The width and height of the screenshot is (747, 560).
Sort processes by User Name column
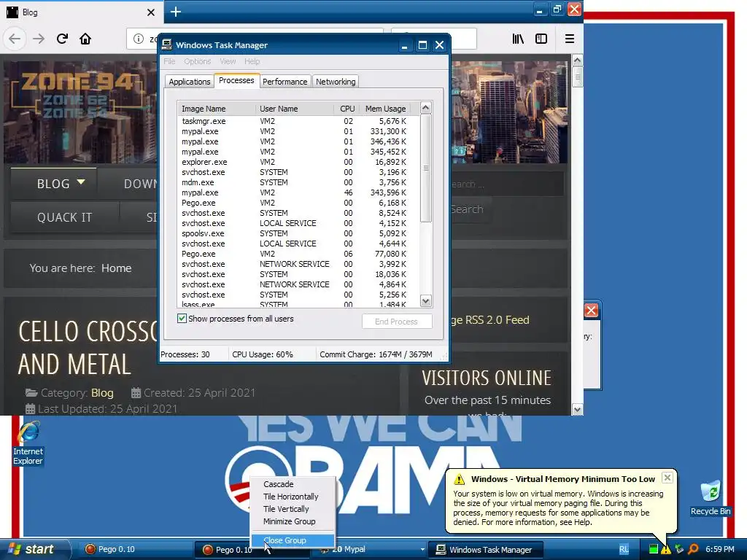(295, 109)
